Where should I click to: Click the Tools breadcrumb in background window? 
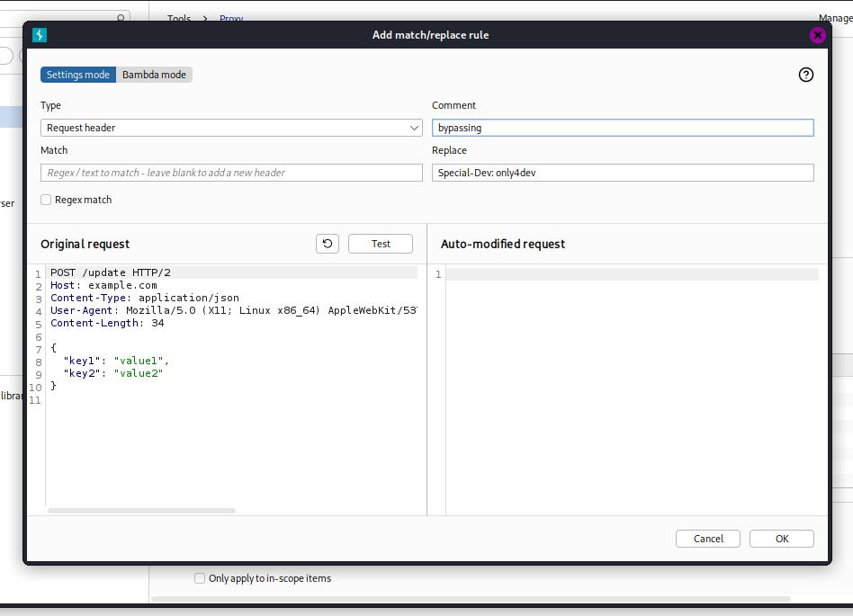(179, 18)
